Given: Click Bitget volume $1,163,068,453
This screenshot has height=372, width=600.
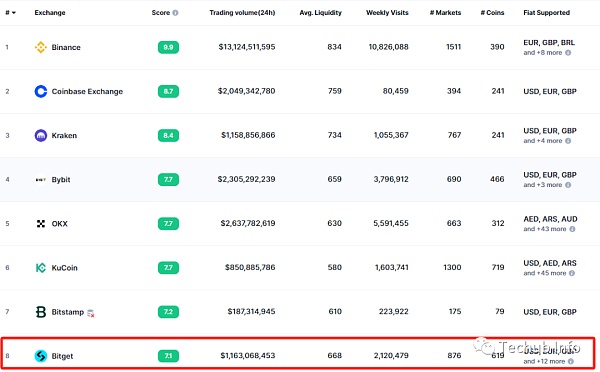Looking at the screenshot, I should (248, 356).
